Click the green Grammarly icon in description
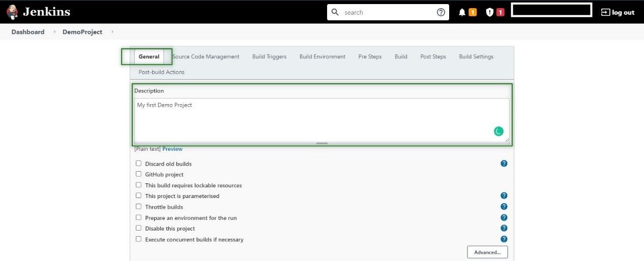 499,132
